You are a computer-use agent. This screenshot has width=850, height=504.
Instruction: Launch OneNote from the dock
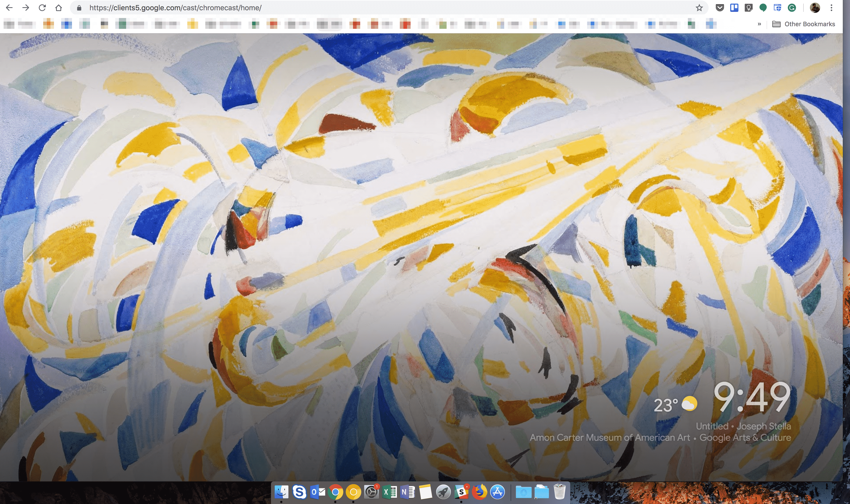point(407,492)
